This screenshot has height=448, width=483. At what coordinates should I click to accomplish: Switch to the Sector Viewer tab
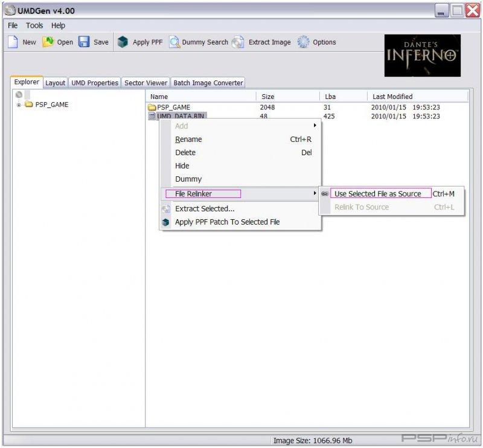click(146, 83)
